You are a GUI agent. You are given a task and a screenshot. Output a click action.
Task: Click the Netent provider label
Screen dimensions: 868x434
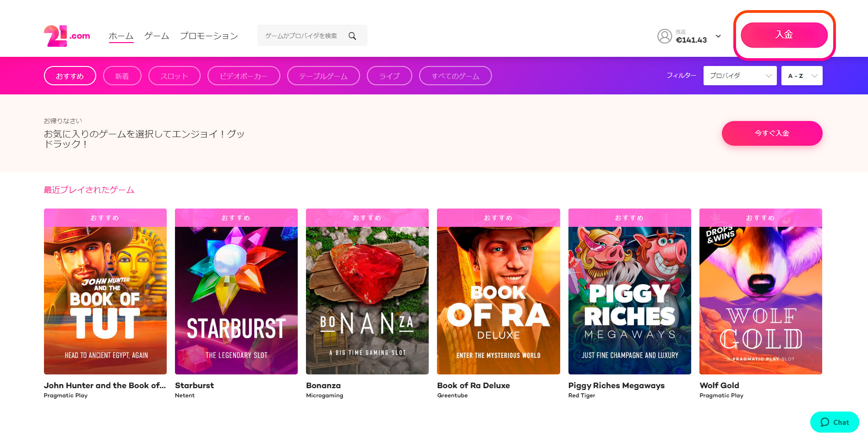point(185,396)
